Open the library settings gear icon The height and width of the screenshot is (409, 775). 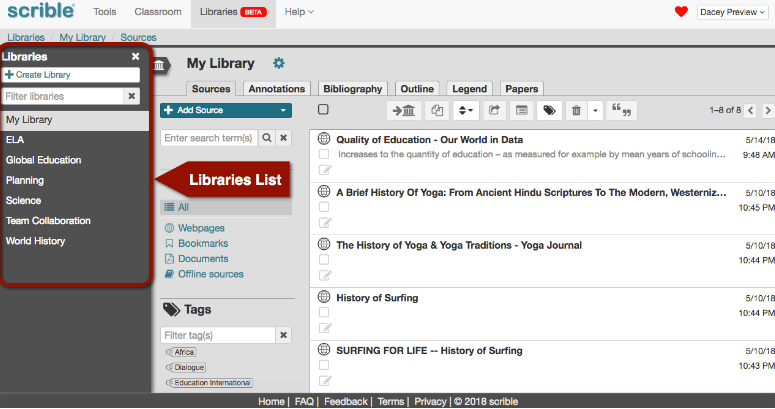tap(279, 63)
